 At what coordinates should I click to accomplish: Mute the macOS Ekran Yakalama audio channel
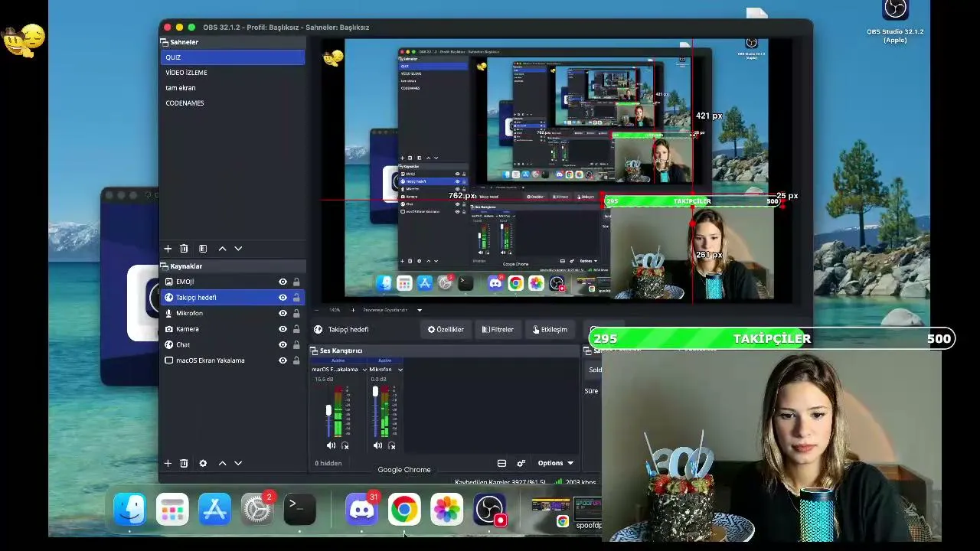pos(331,445)
